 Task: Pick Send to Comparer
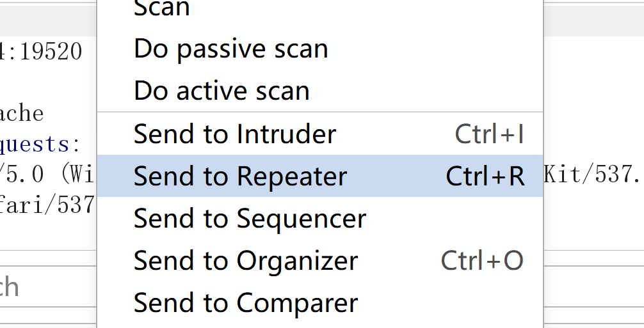coord(319,302)
